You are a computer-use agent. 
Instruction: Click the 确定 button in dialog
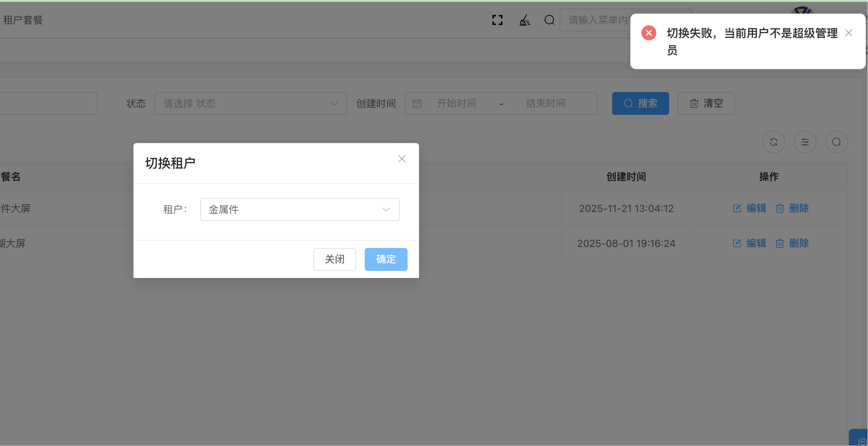386,259
